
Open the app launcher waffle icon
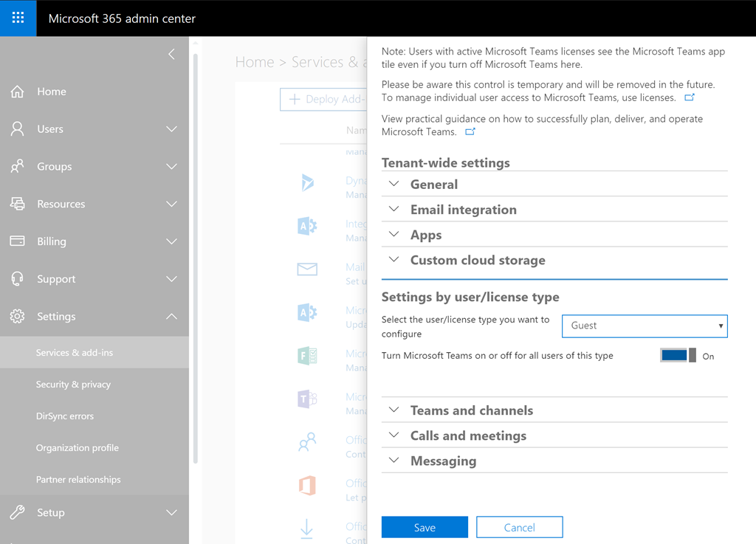[18, 18]
